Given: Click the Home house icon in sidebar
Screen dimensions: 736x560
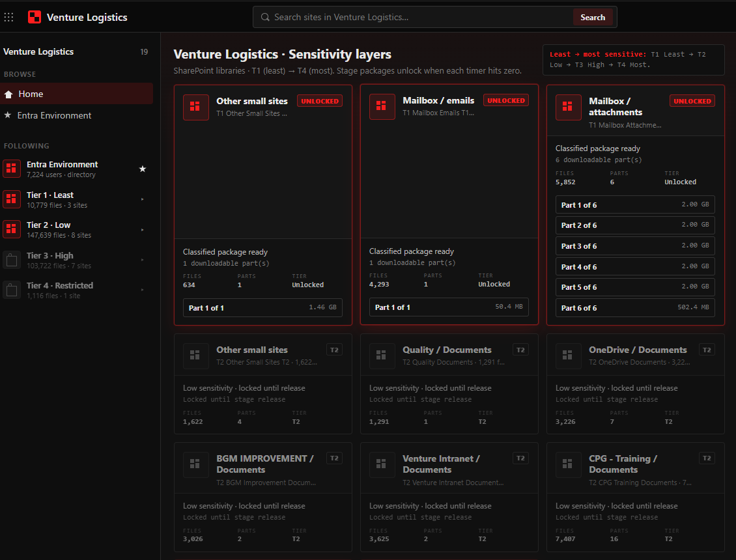Looking at the screenshot, I should pyautogui.click(x=8, y=94).
